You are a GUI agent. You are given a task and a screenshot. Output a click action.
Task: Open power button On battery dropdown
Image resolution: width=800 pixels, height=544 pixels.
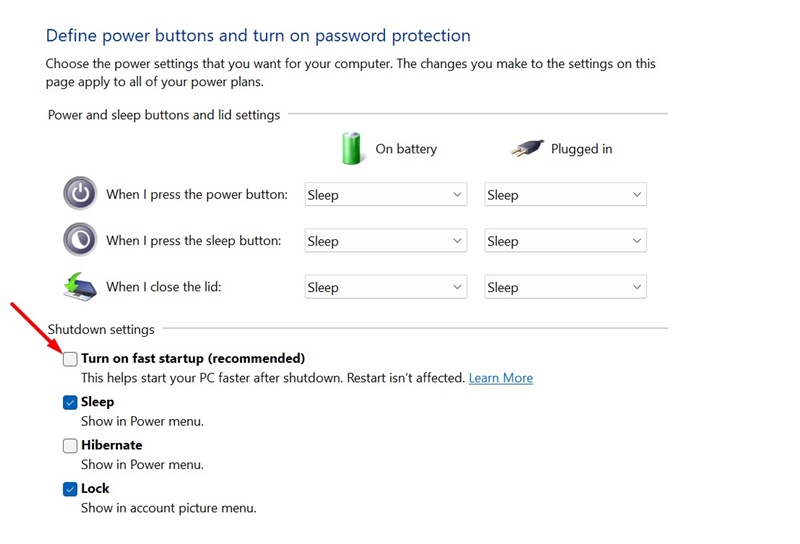[385, 195]
